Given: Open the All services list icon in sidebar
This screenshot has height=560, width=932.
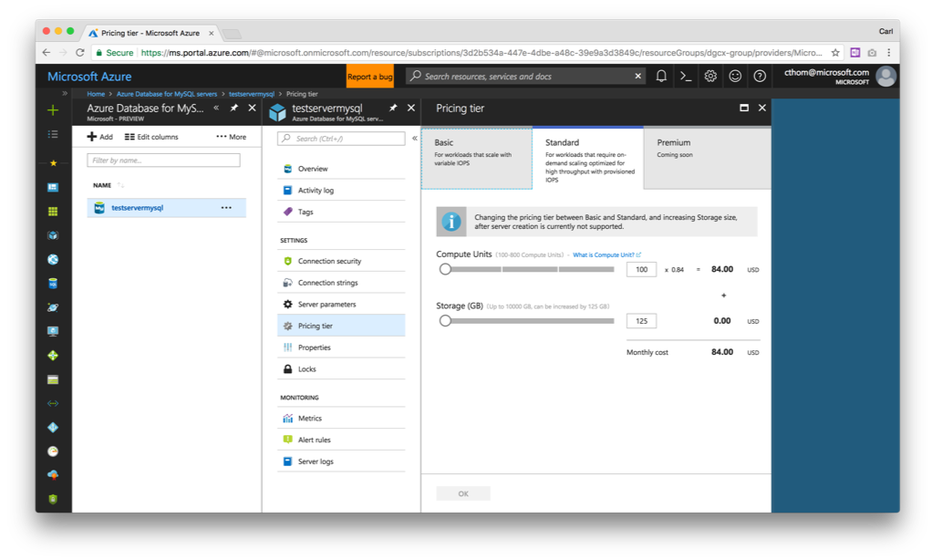Looking at the screenshot, I should click(53, 134).
